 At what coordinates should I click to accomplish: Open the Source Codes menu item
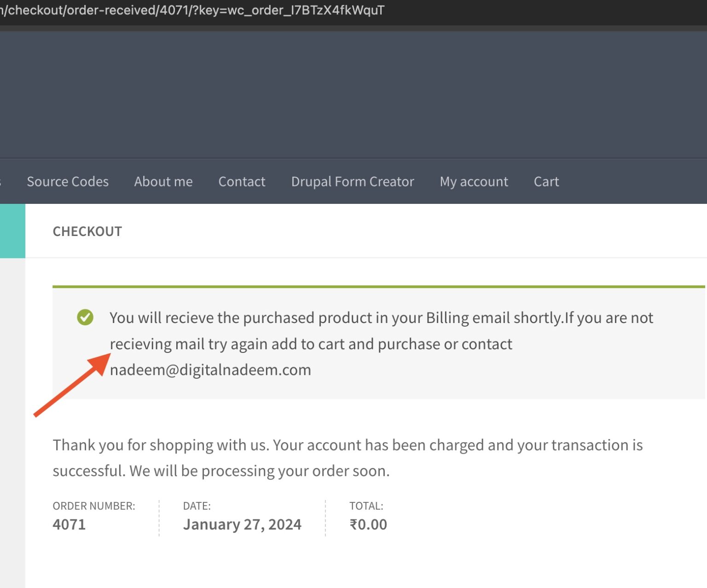point(67,181)
